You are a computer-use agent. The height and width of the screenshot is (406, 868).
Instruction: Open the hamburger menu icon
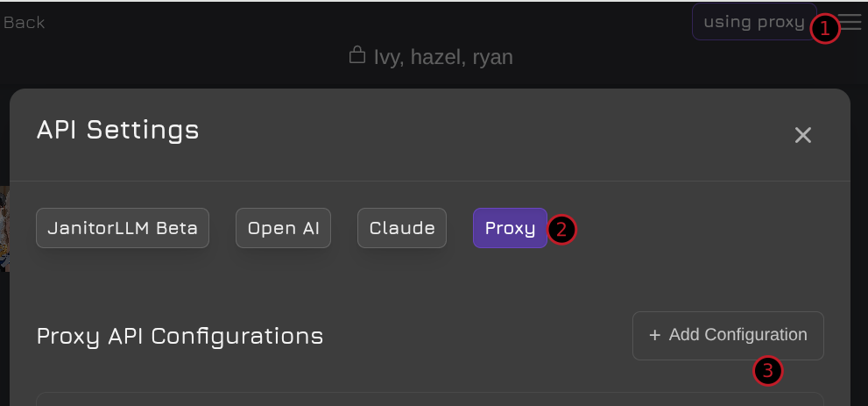851,22
